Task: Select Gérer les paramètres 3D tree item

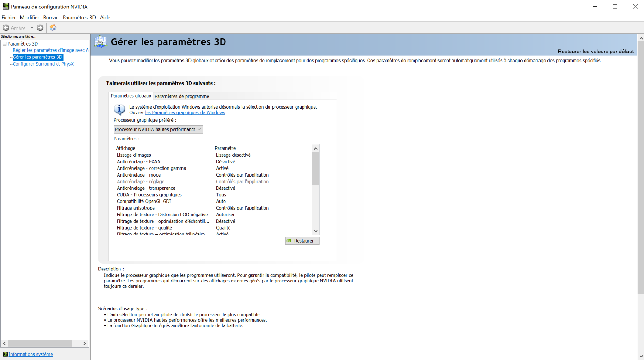Action: tap(38, 57)
